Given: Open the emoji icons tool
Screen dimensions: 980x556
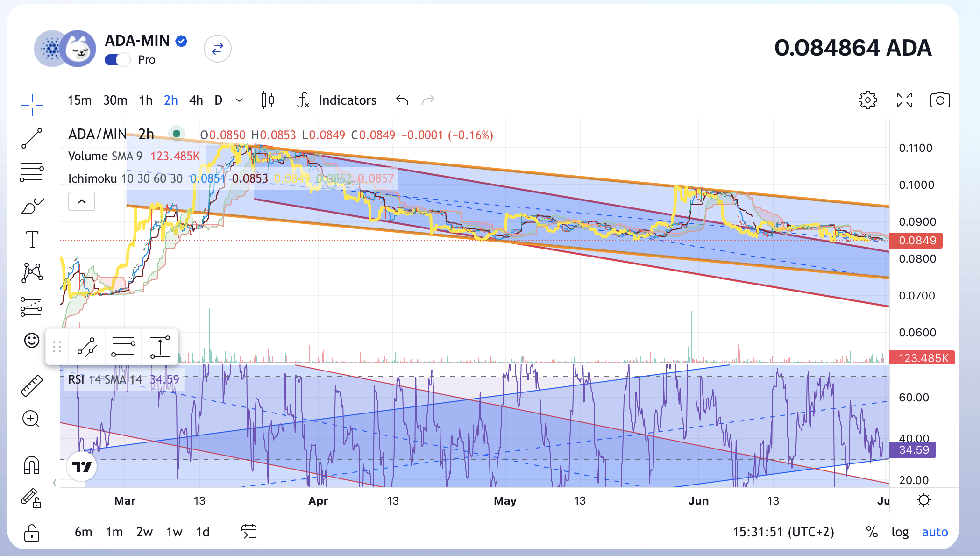Looking at the screenshot, I should [x=32, y=340].
